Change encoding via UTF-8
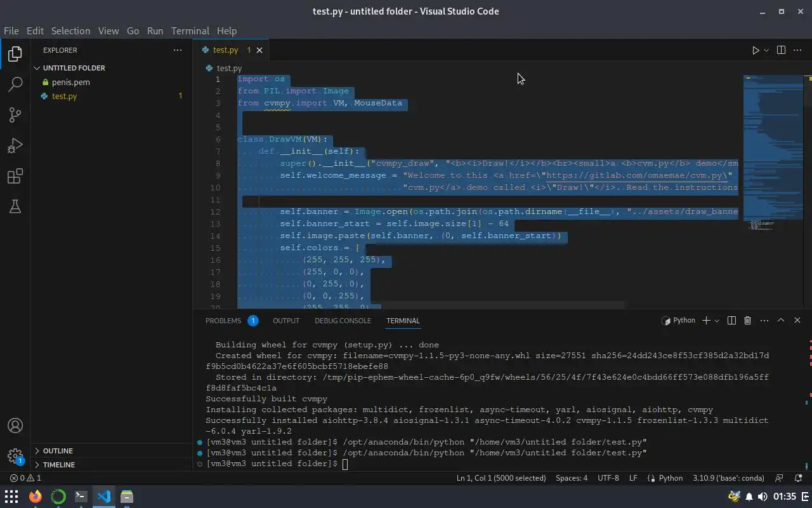The image size is (812, 508). [x=608, y=478]
